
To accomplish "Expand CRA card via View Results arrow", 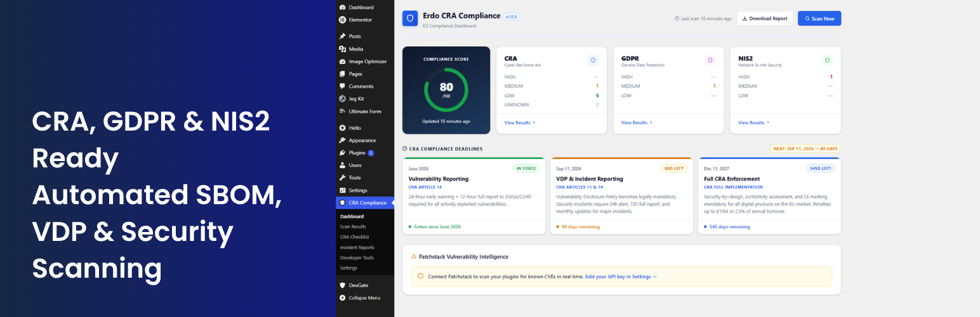I will [x=534, y=122].
